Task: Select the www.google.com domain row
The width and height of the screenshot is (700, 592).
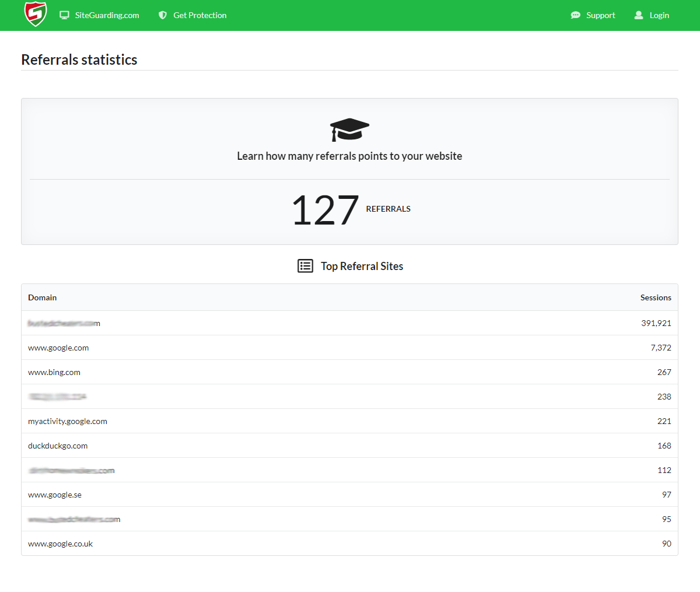Action: (x=349, y=348)
